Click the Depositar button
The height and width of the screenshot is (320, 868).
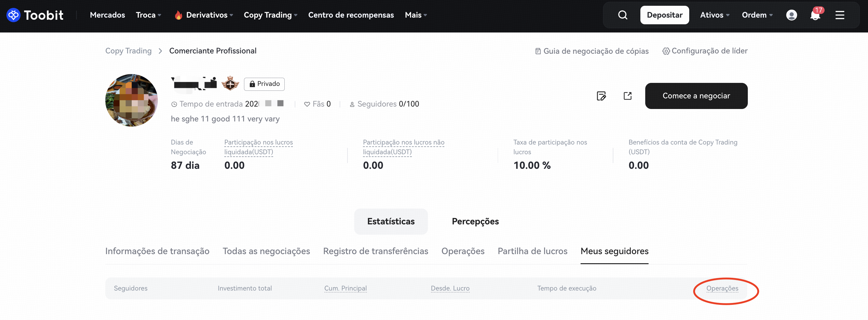[664, 15]
